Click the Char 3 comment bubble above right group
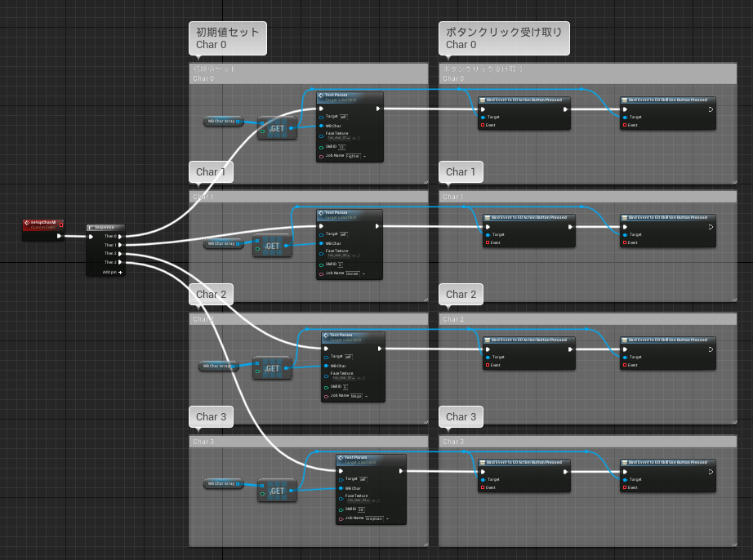 (x=461, y=416)
